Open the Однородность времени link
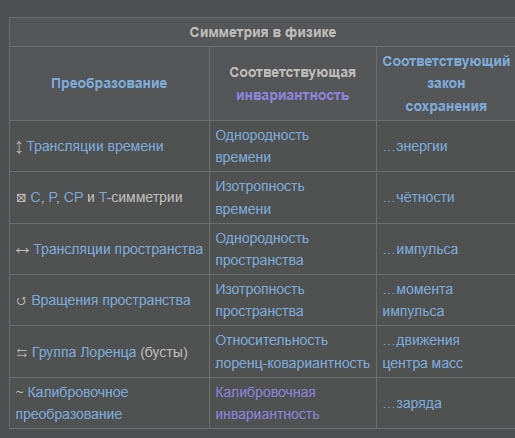Image resolution: width=515 pixels, height=438 pixels. pos(262,146)
